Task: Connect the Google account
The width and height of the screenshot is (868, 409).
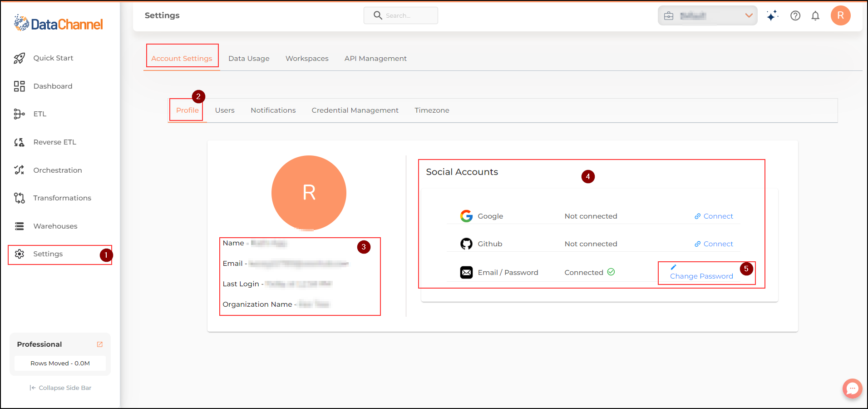Action: pyautogui.click(x=714, y=216)
